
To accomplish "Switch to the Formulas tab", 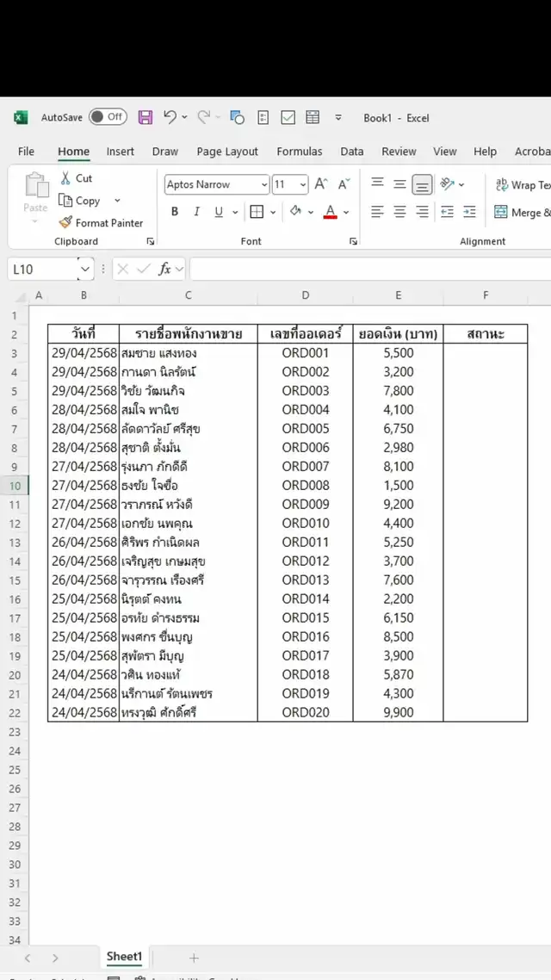I will (x=299, y=152).
